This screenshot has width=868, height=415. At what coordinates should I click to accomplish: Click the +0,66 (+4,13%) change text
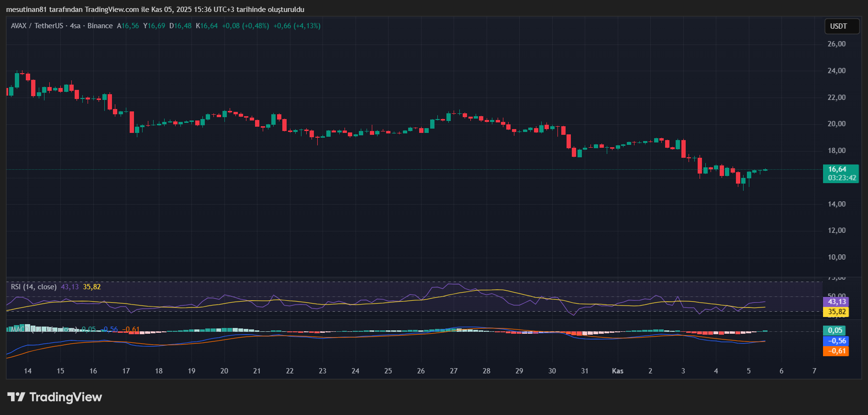[x=297, y=26]
